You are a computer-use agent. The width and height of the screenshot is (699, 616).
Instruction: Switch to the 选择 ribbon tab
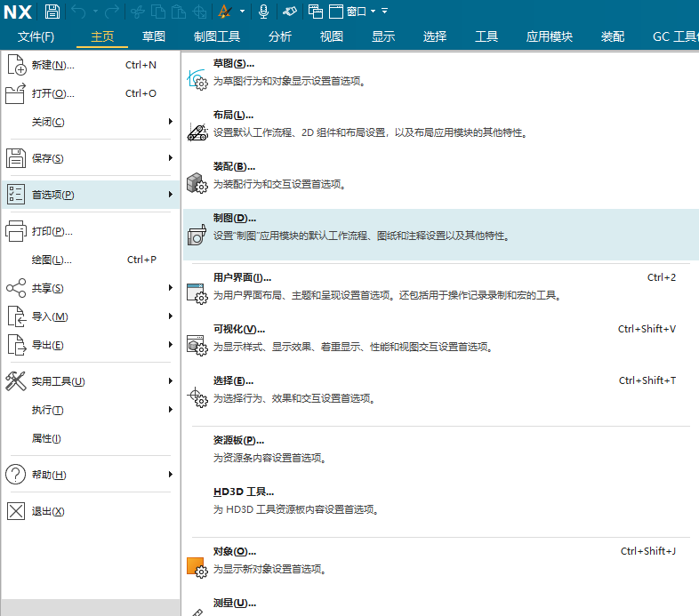tap(435, 36)
